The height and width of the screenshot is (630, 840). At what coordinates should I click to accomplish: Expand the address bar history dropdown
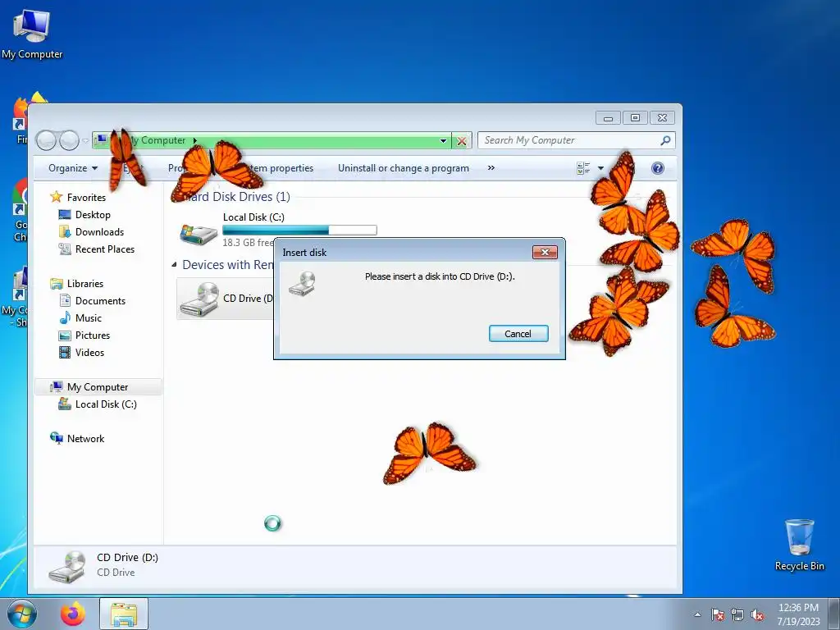(444, 140)
